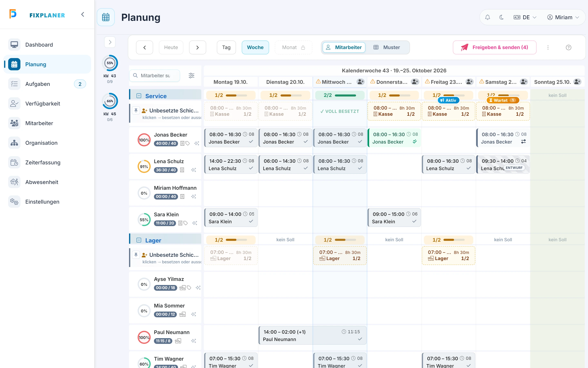588x368 pixels.
Task: Click the tag icon for Sara Klein
Action: pyautogui.click(x=186, y=223)
